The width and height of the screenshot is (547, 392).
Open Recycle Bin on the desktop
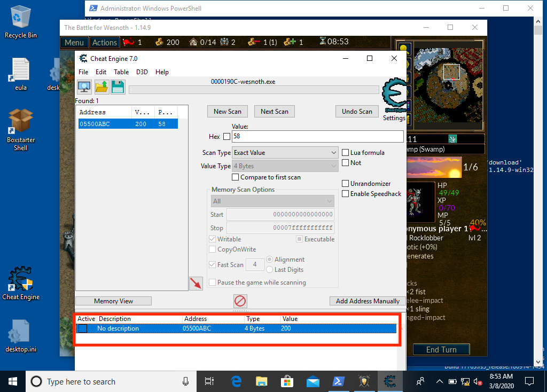point(21,22)
